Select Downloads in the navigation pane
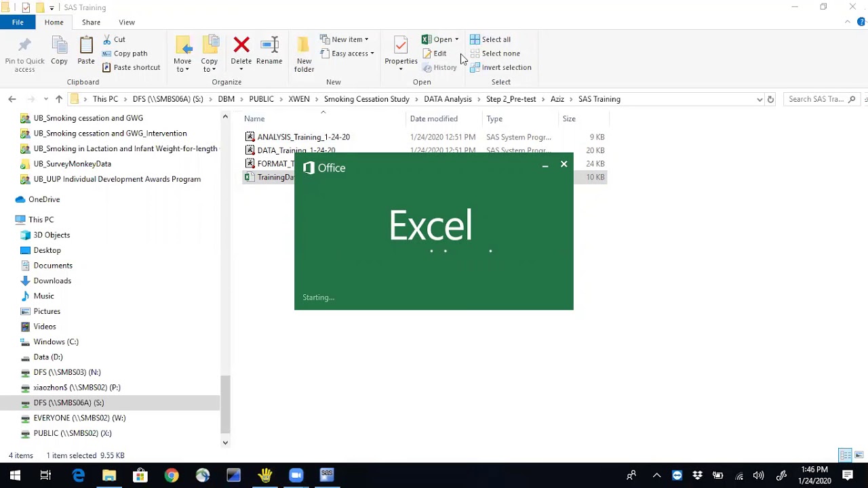 click(52, 281)
